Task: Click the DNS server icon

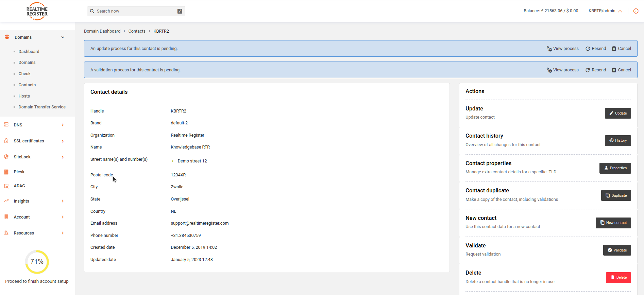Action: click(6, 125)
